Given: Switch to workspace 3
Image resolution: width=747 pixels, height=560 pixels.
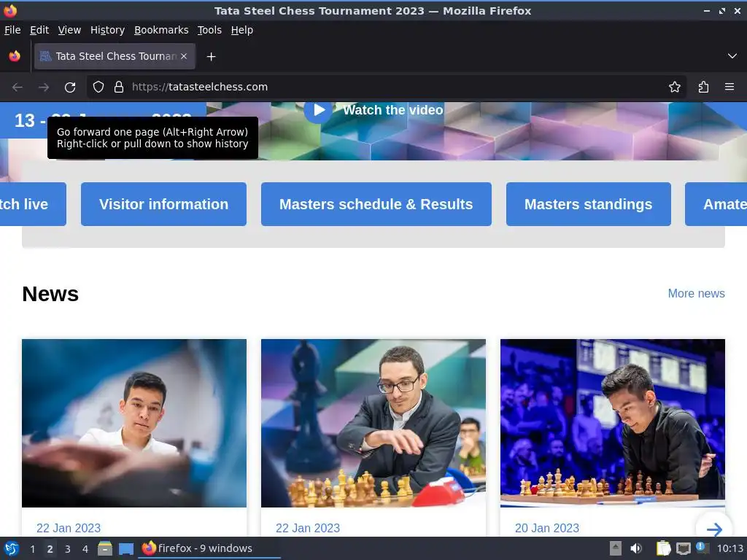Looking at the screenshot, I should pos(68,549).
